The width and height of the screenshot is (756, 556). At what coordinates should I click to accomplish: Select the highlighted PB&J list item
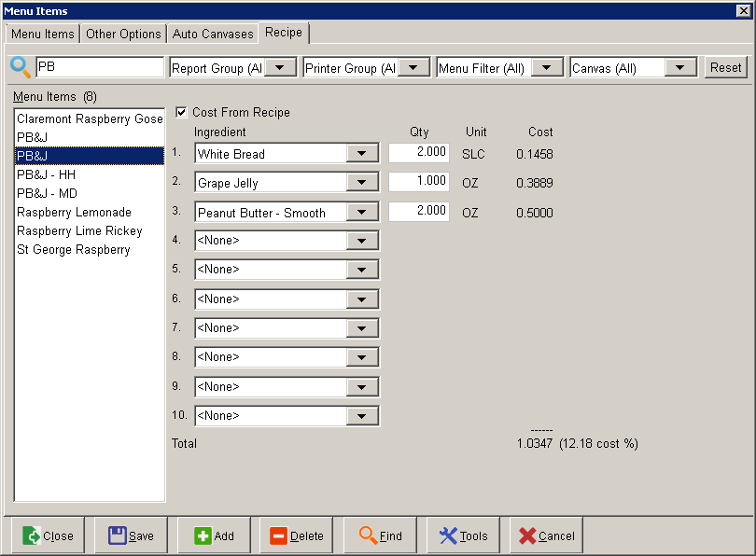90,156
